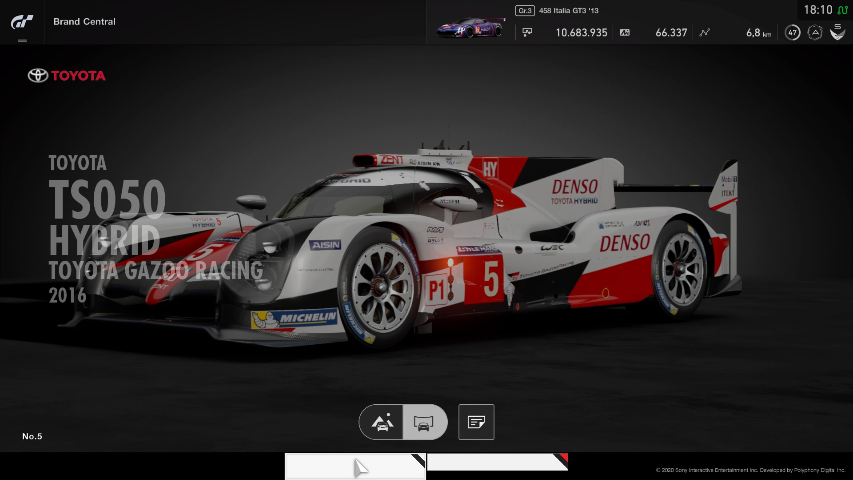Select the black-cornered white color swatch
853x480 pixels.
[x=355, y=465]
